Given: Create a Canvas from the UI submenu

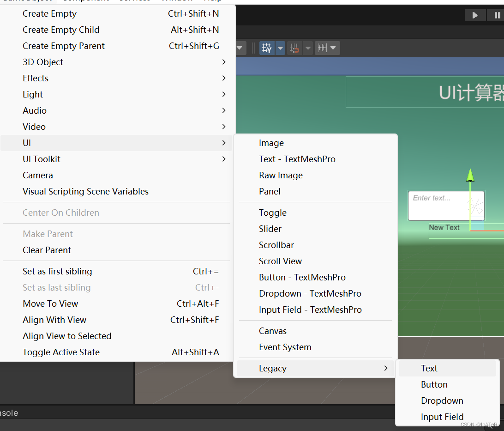Looking at the screenshot, I should [x=273, y=331].
